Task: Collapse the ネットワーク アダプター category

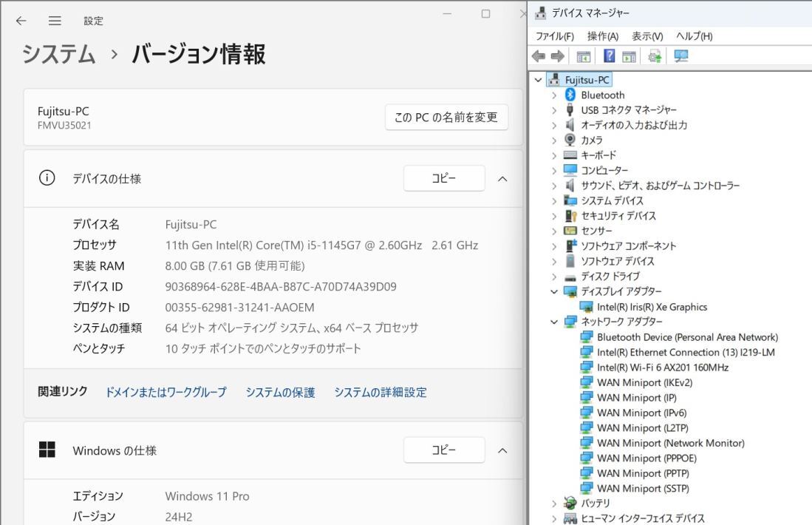Action: click(x=554, y=322)
